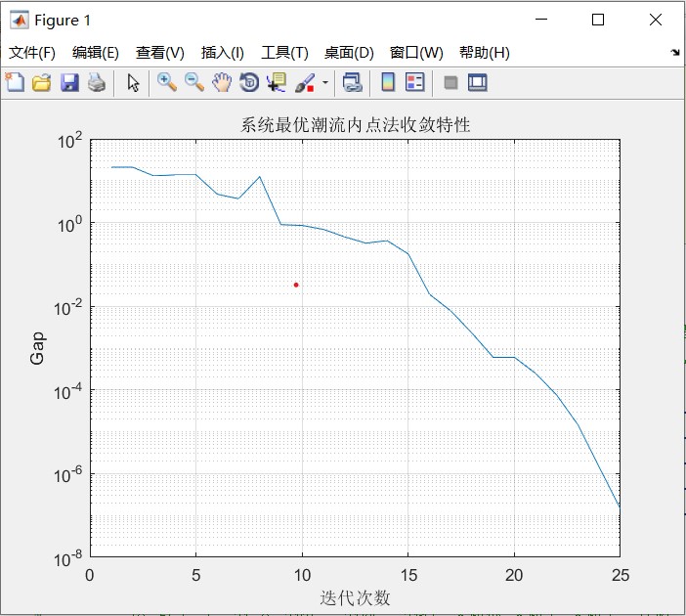Insert a colorbar via toolbar icon
Viewport: 686px width, 616px height.
coord(388,82)
